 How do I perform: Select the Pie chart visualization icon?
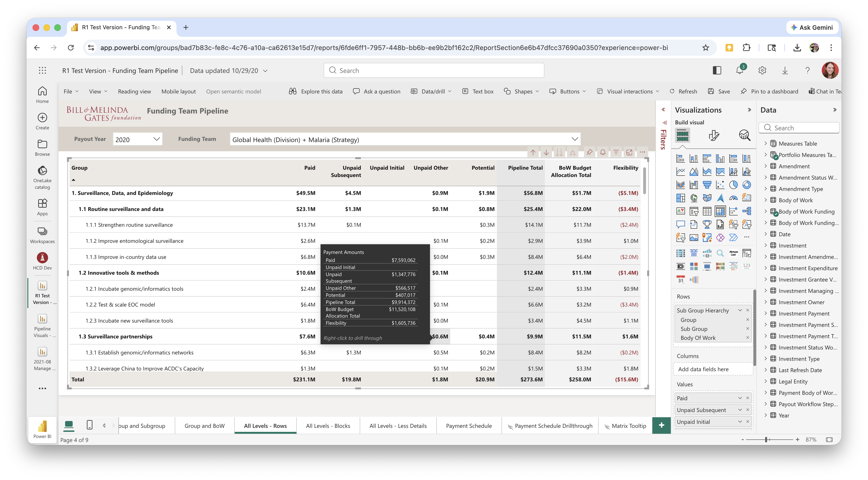point(733,185)
